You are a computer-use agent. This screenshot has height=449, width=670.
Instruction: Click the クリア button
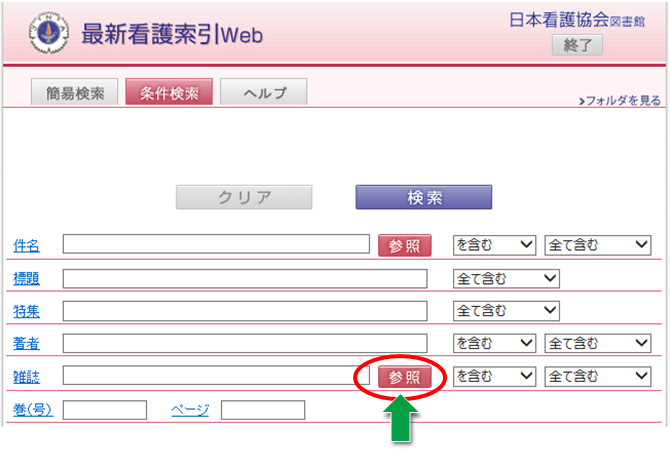pyautogui.click(x=244, y=197)
